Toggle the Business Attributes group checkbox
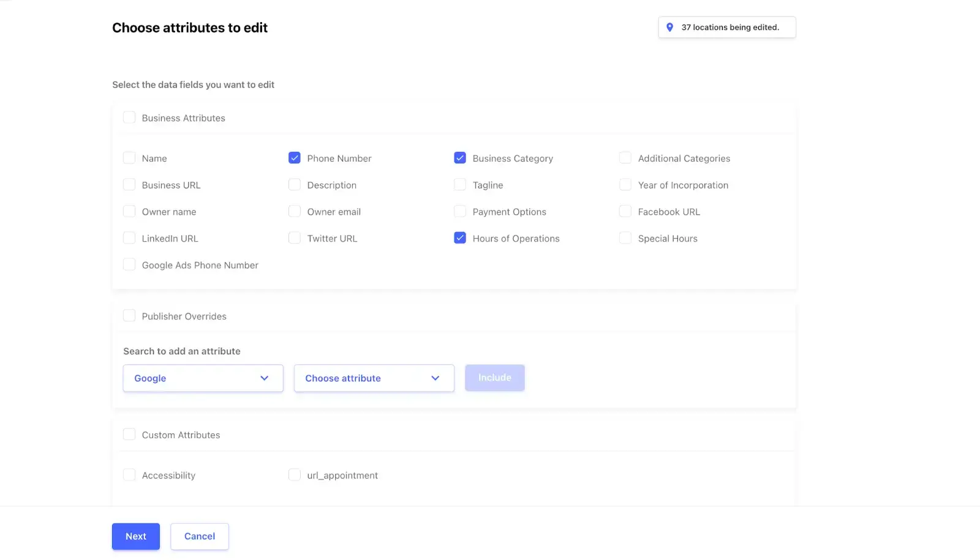 (x=129, y=118)
